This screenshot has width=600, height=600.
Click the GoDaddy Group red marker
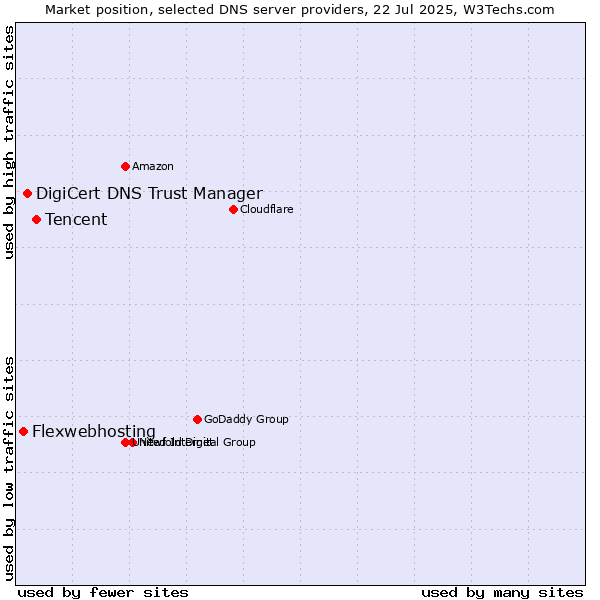click(197, 420)
